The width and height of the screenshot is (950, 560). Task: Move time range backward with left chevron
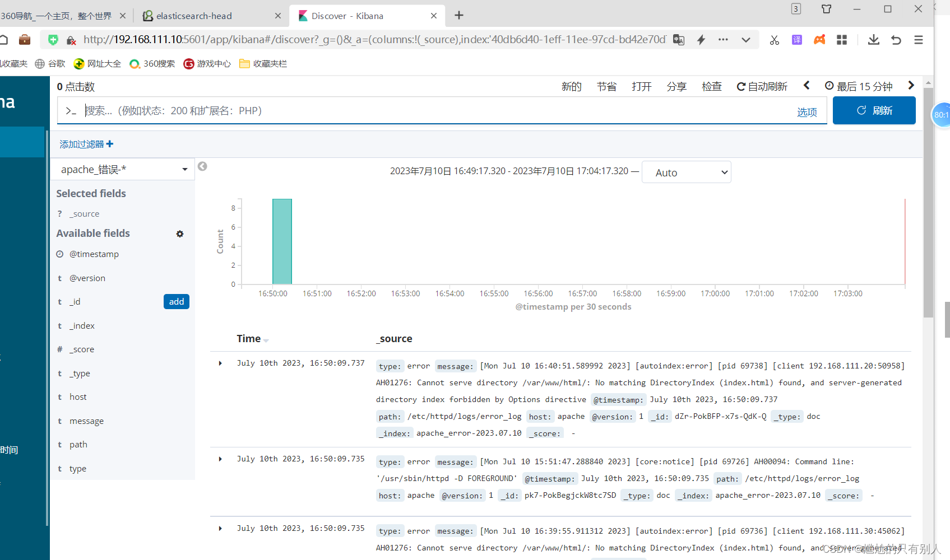pyautogui.click(x=807, y=85)
